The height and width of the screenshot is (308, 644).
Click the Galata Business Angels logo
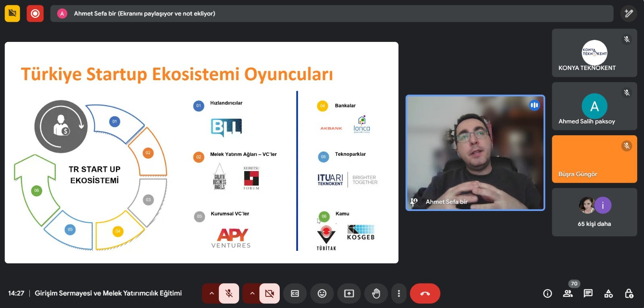tap(219, 176)
